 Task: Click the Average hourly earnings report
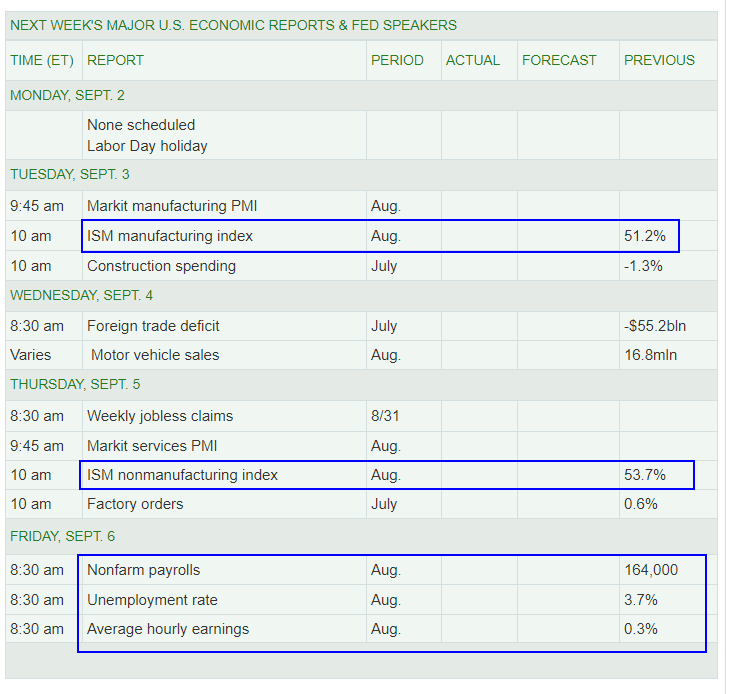(168, 630)
